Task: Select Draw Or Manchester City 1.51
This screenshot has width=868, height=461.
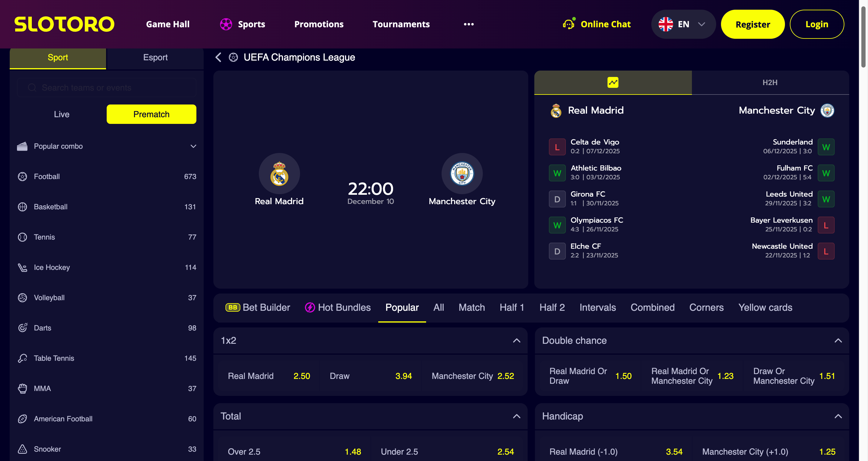Action: click(x=794, y=376)
